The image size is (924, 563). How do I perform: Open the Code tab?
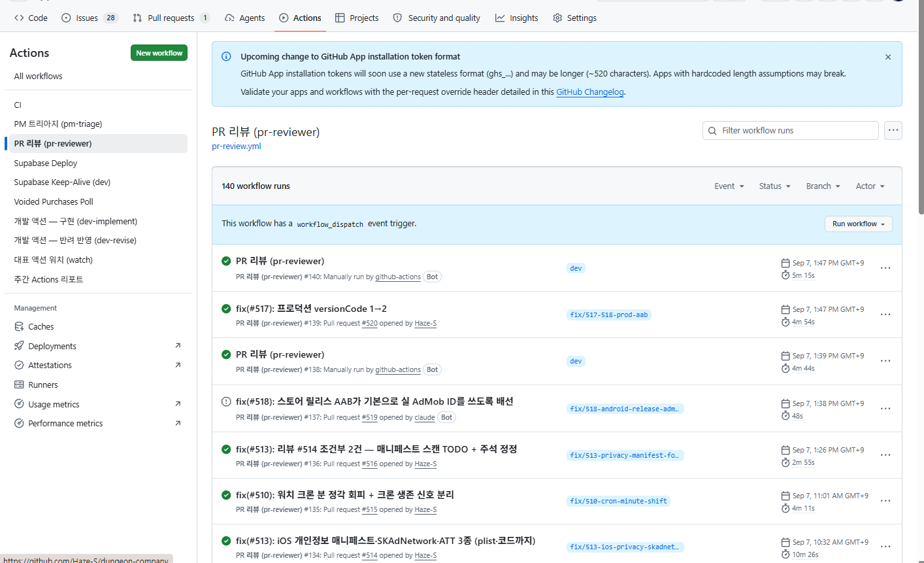tap(31, 18)
